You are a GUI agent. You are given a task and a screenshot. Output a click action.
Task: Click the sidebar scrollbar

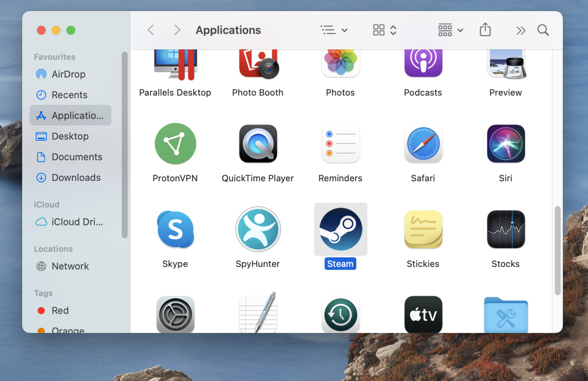(124, 145)
